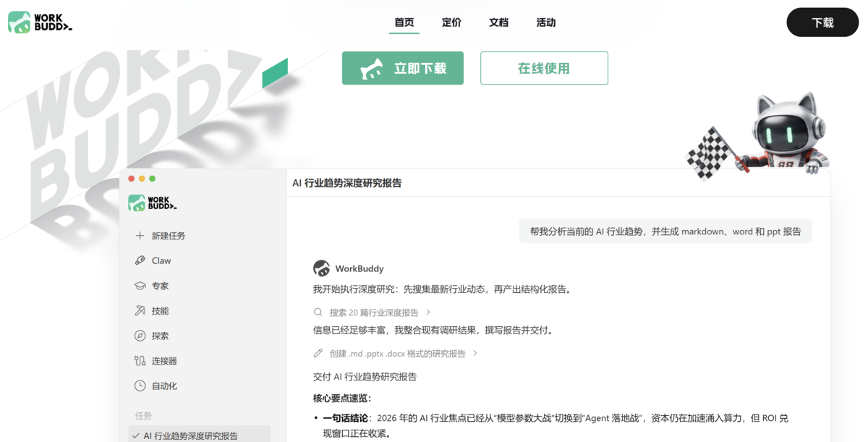Open the 首页 nav tab
The width and height of the screenshot is (868, 442).
[404, 22]
